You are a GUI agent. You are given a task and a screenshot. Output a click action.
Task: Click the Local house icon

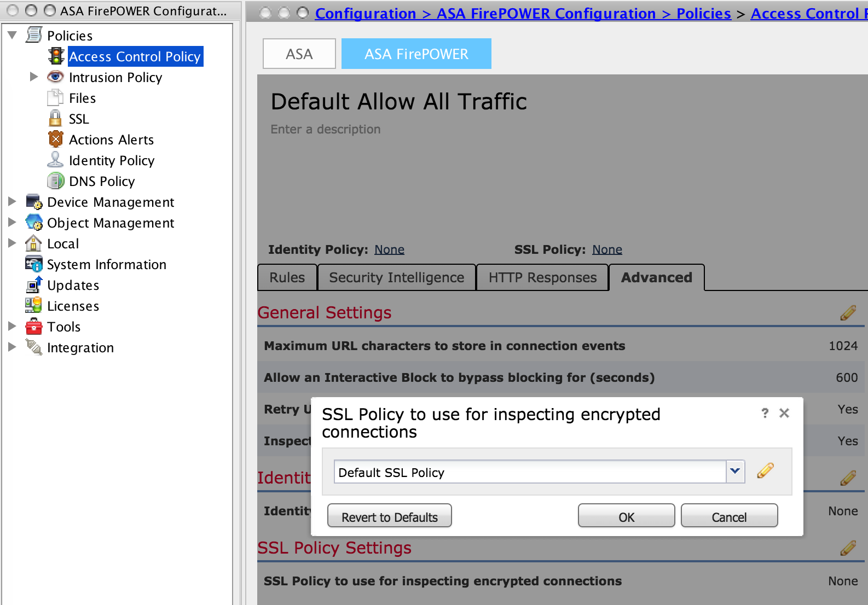click(33, 243)
